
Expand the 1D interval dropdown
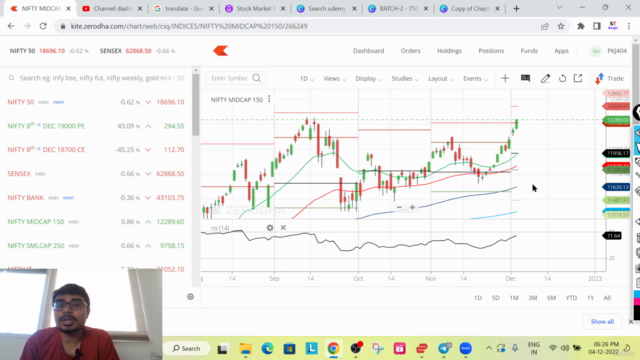pos(307,78)
